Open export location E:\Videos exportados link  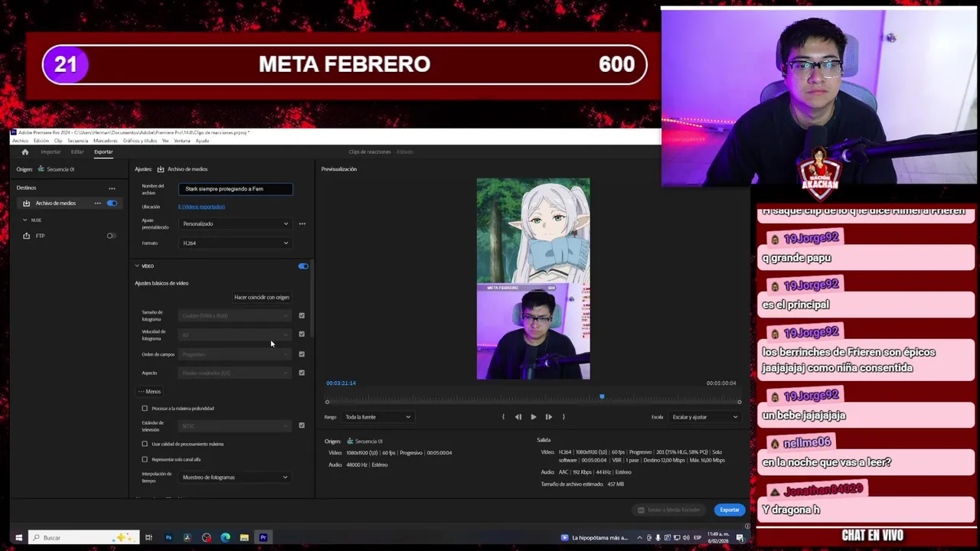(x=201, y=207)
